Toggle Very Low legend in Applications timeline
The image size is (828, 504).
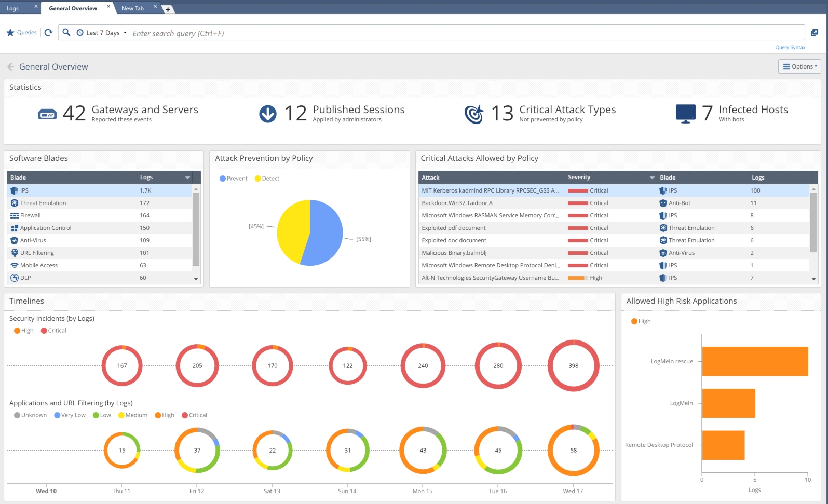[x=70, y=415]
